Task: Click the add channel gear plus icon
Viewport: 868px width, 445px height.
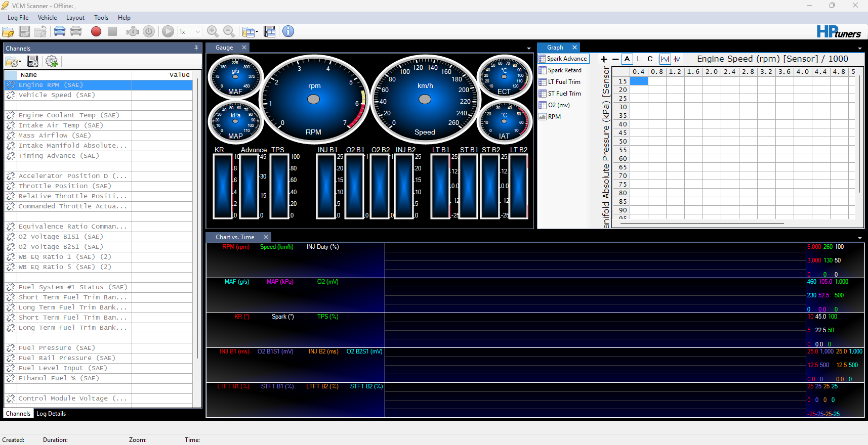Action: [x=52, y=62]
